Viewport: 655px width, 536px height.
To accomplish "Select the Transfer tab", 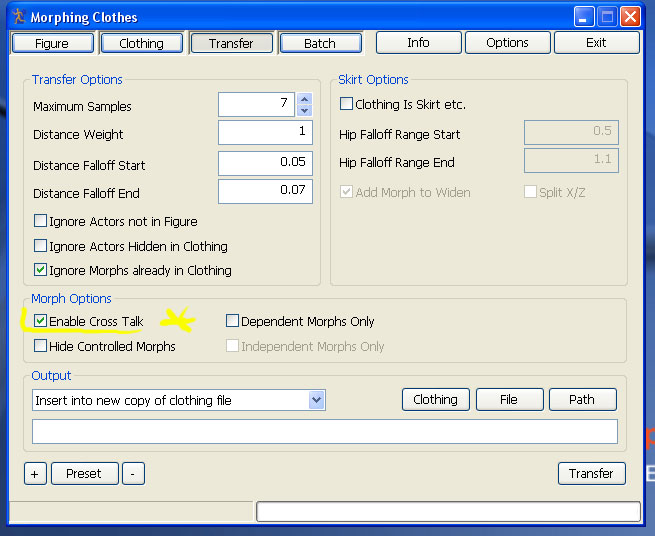I will (231, 43).
